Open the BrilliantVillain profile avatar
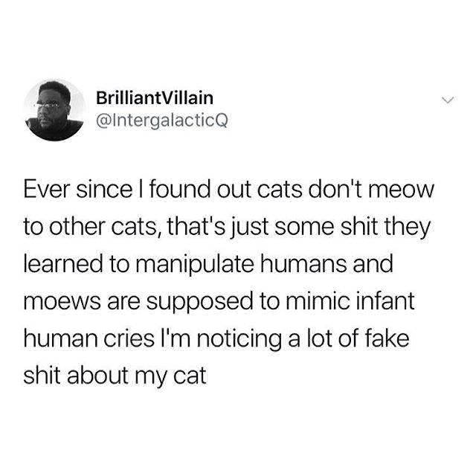The image size is (476, 476). (x=56, y=109)
